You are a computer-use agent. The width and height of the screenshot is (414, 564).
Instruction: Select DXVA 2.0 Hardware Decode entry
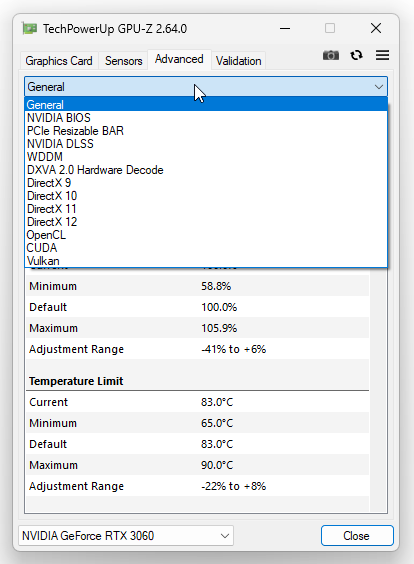pos(206,170)
